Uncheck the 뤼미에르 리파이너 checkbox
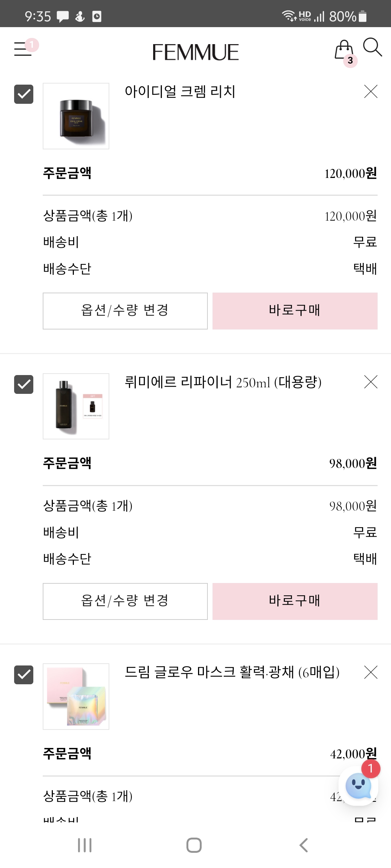This screenshot has height=868, width=391. pyautogui.click(x=24, y=384)
